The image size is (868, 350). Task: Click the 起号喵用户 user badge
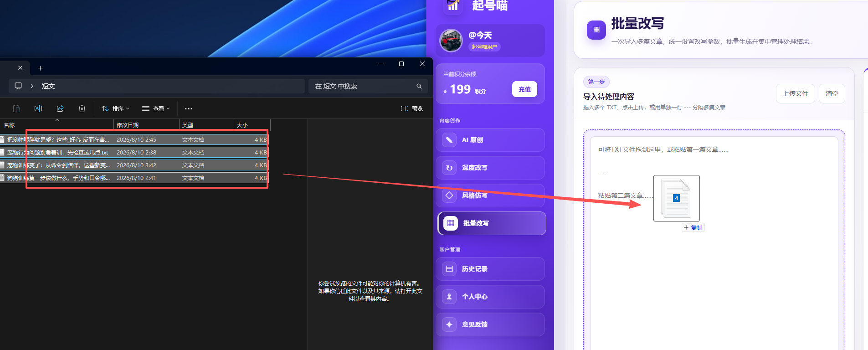484,46
